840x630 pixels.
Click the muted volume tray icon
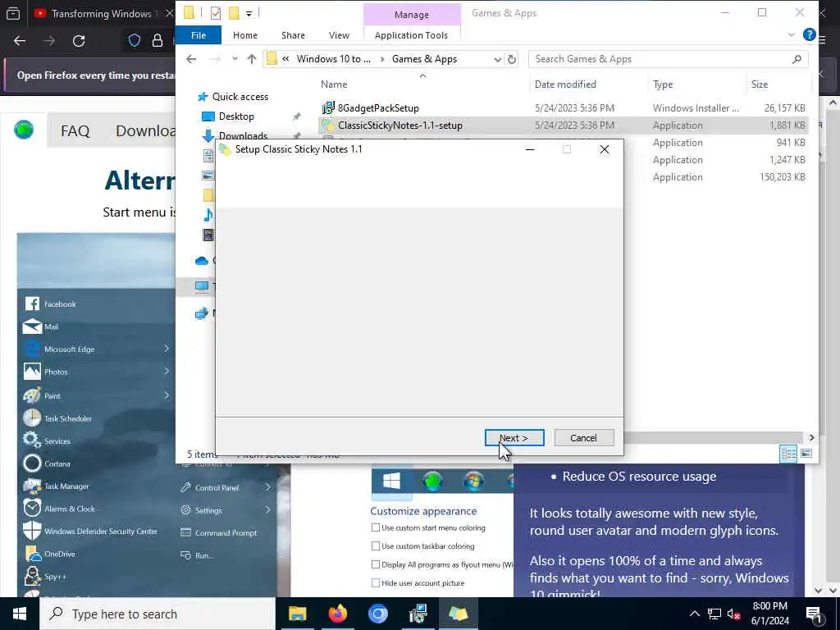coord(734,614)
